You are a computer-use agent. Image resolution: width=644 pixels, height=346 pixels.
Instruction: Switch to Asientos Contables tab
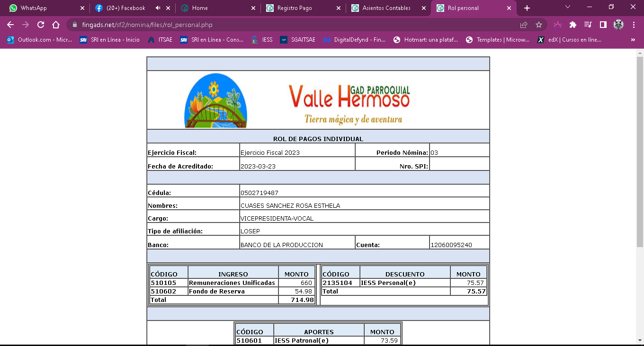(x=386, y=8)
